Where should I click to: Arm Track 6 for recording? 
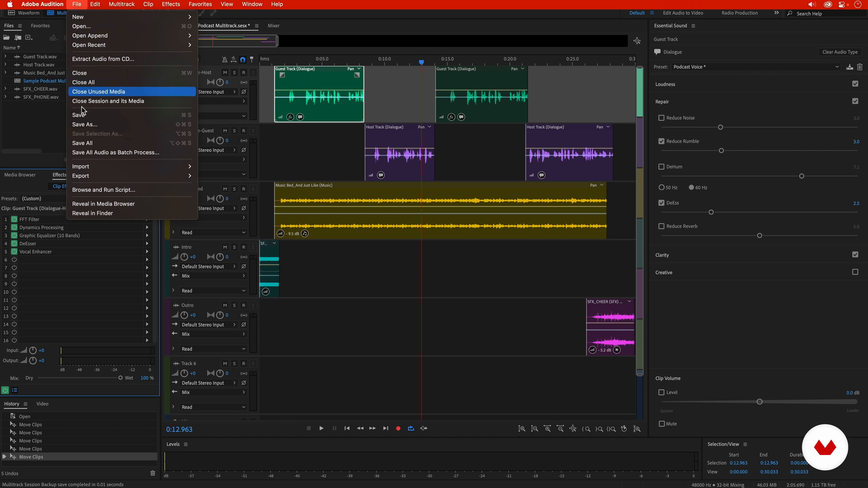point(244,363)
